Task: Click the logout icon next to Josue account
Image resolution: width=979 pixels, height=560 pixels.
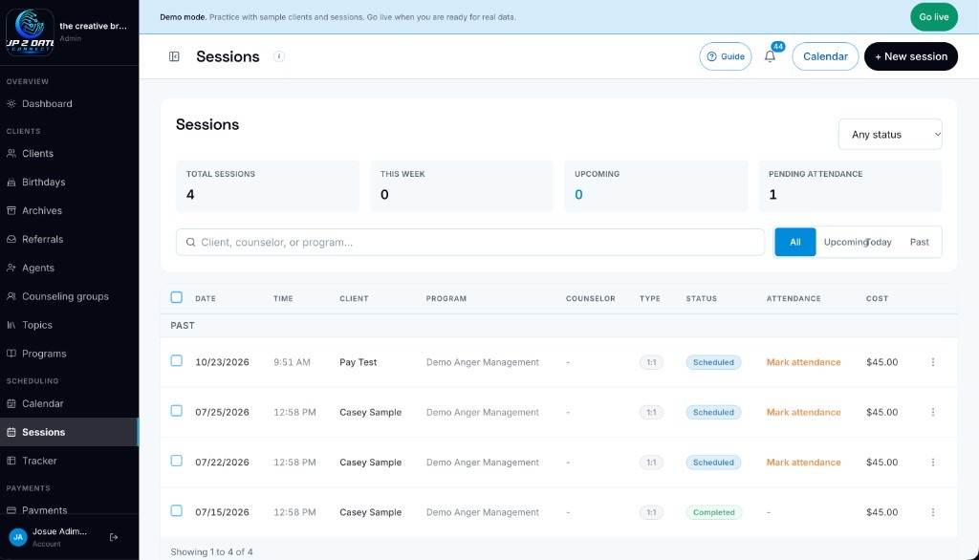Action: 114,537
